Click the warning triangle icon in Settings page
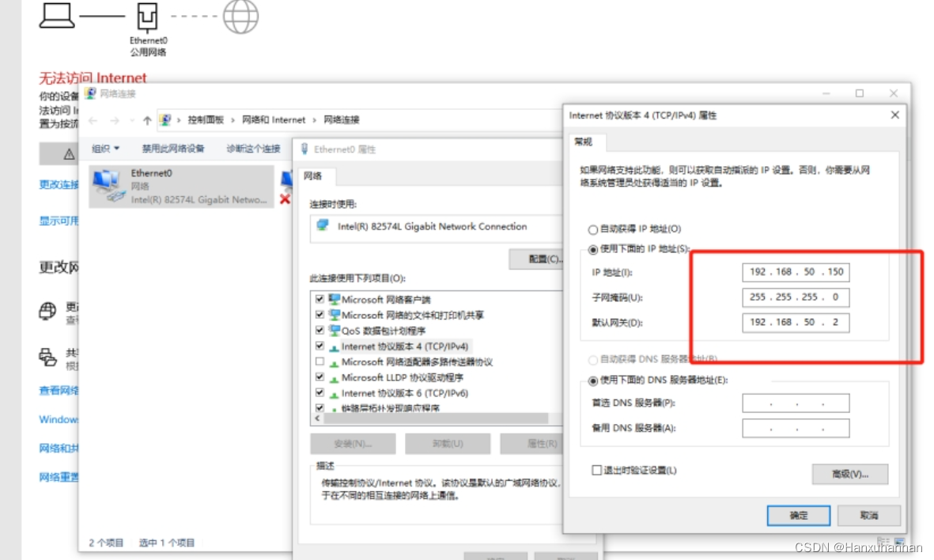The image size is (934, 560). coord(69,154)
